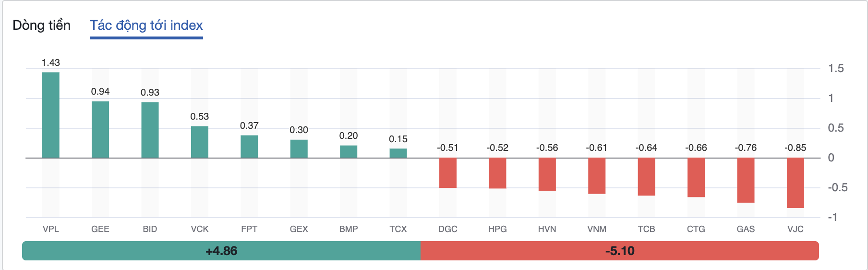Click the VNM bar showing -0.61
Viewport: 868px width, 270px height.
597,176
